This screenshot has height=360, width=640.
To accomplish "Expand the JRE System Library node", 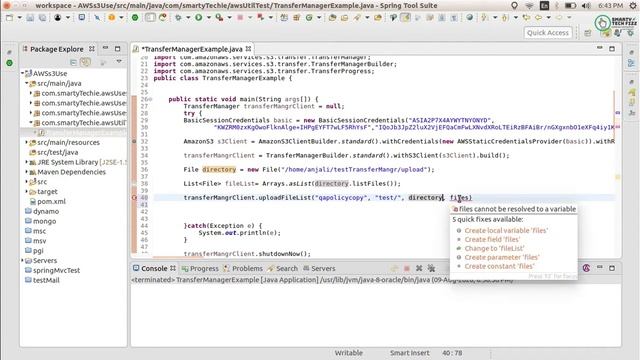I will [27, 162].
